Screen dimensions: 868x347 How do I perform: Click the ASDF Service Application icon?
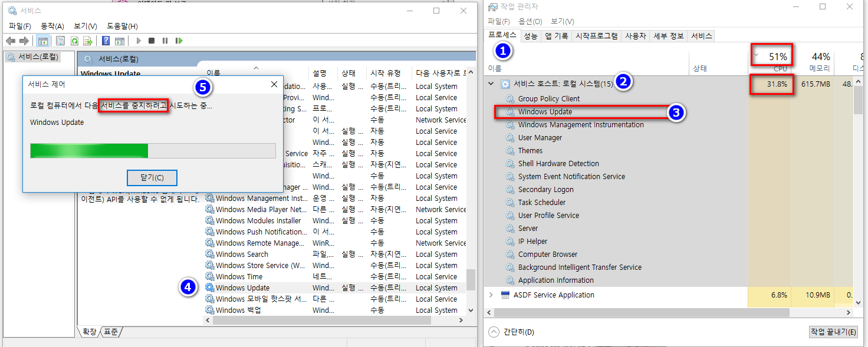pos(505,295)
